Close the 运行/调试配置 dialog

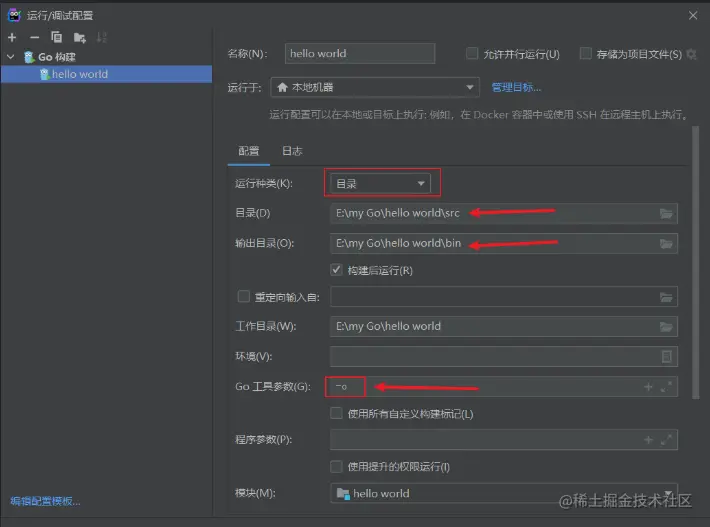coord(693,15)
